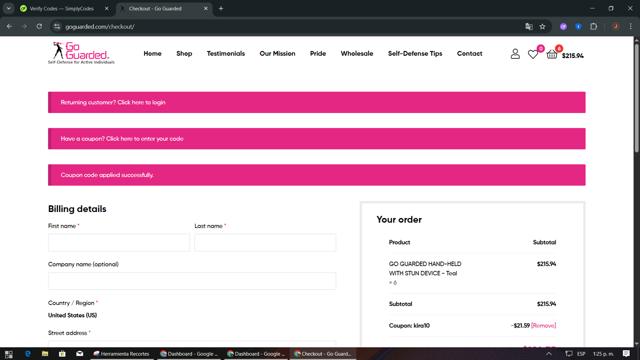The image size is (640, 360).
Task: Click the 'Billing details' heading
Action: (77, 209)
